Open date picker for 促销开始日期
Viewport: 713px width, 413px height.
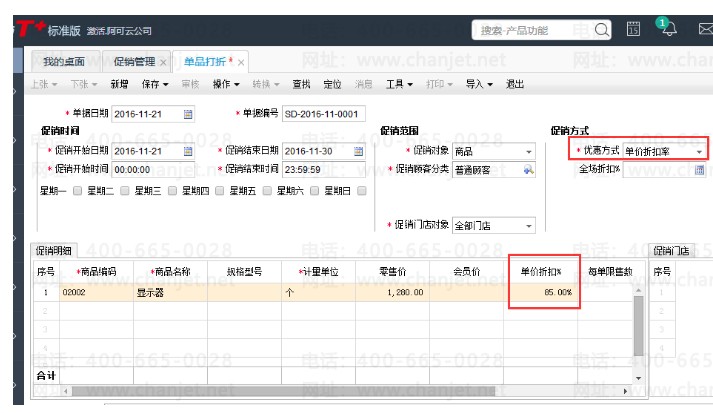point(188,151)
